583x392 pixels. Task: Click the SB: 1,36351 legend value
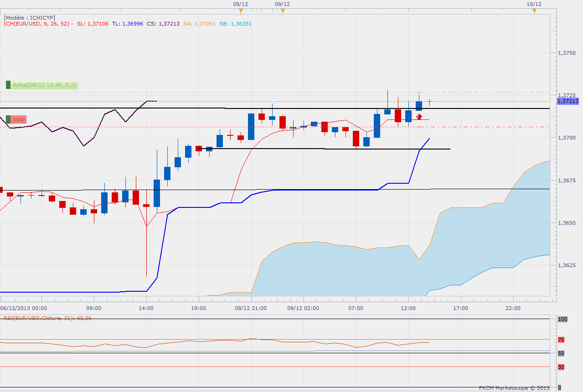point(234,24)
